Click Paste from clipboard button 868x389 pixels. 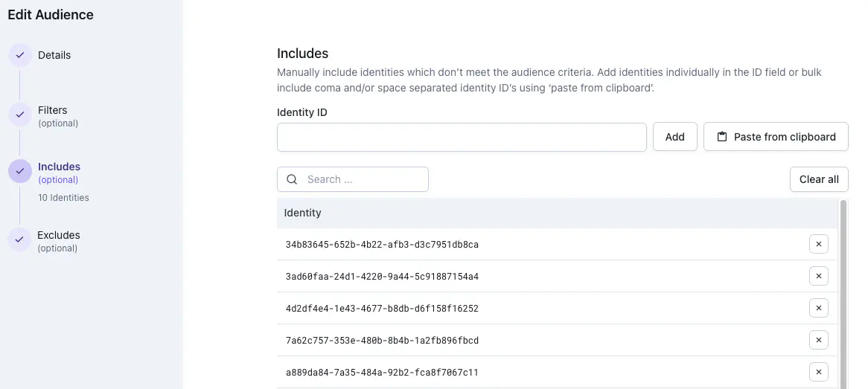776,137
